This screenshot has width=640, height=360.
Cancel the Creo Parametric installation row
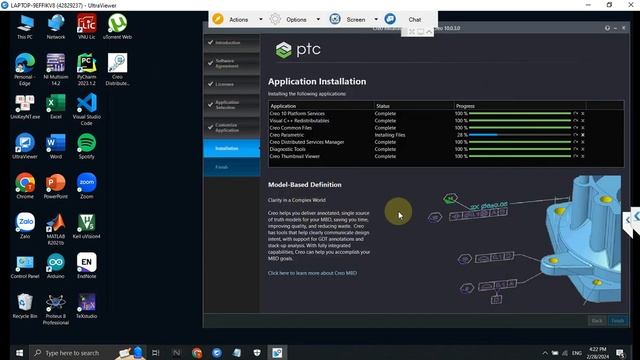(583, 135)
